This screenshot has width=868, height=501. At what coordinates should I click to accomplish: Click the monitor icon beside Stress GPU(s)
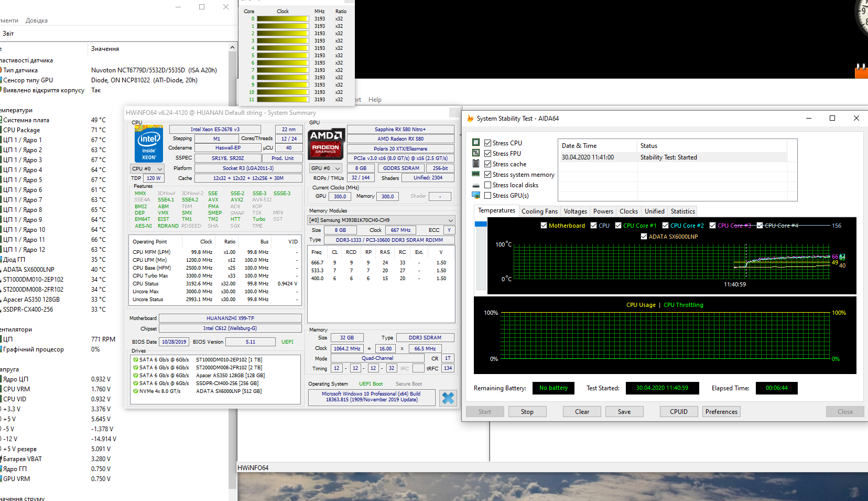[x=476, y=195]
